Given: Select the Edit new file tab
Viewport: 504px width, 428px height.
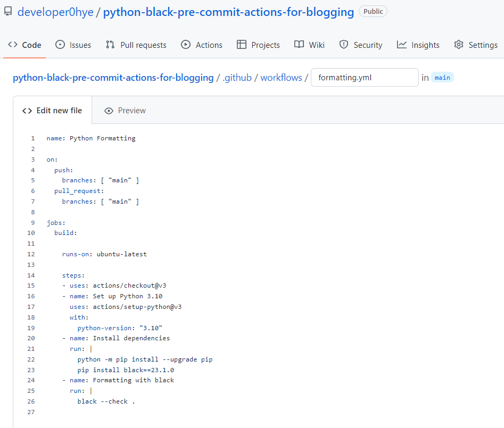Looking at the screenshot, I should coord(52,111).
